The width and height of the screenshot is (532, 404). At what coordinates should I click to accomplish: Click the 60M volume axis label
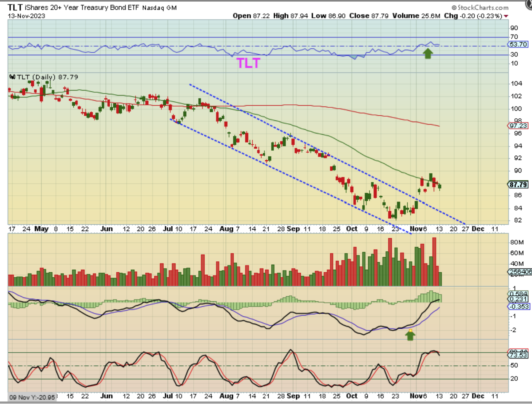click(x=517, y=253)
